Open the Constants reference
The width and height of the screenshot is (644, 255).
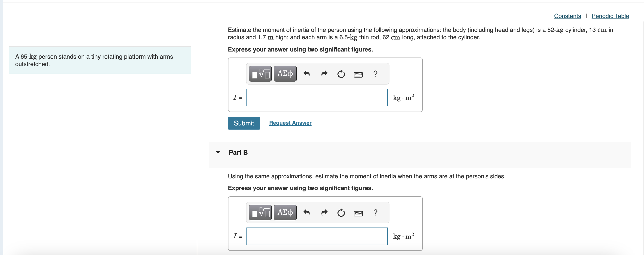568,16
